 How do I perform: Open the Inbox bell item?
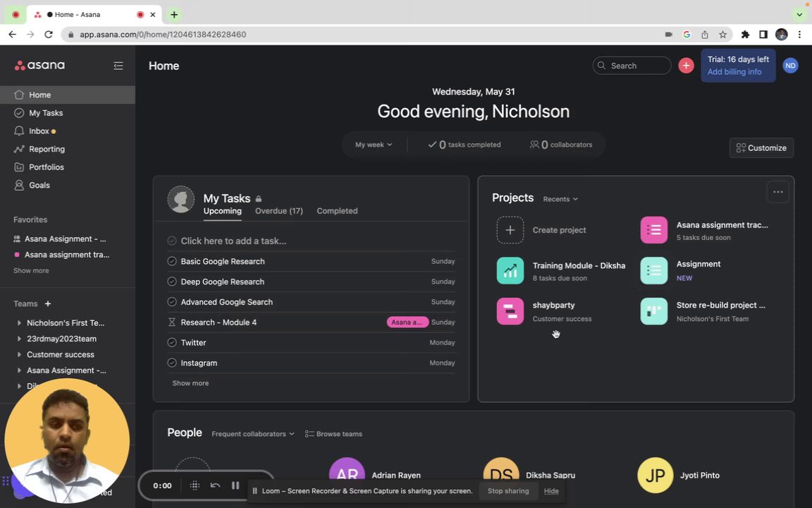(68, 131)
